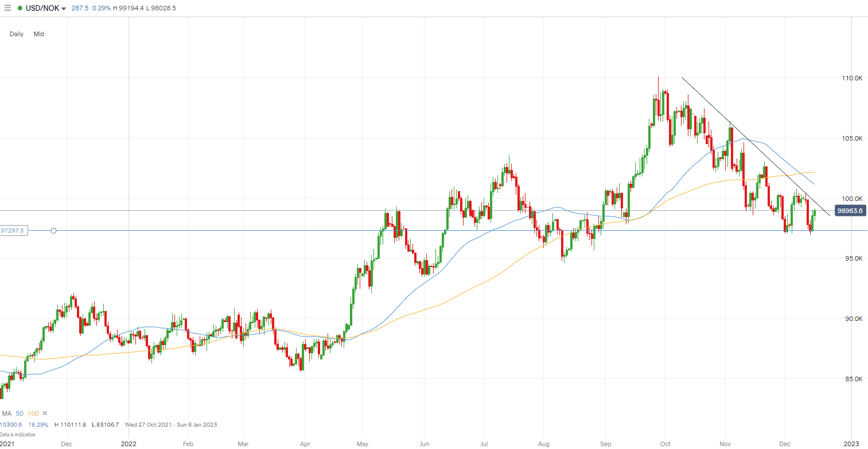Open the USD/NOK instrument dropdown
This screenshot has width=868, height=449.
46,9
